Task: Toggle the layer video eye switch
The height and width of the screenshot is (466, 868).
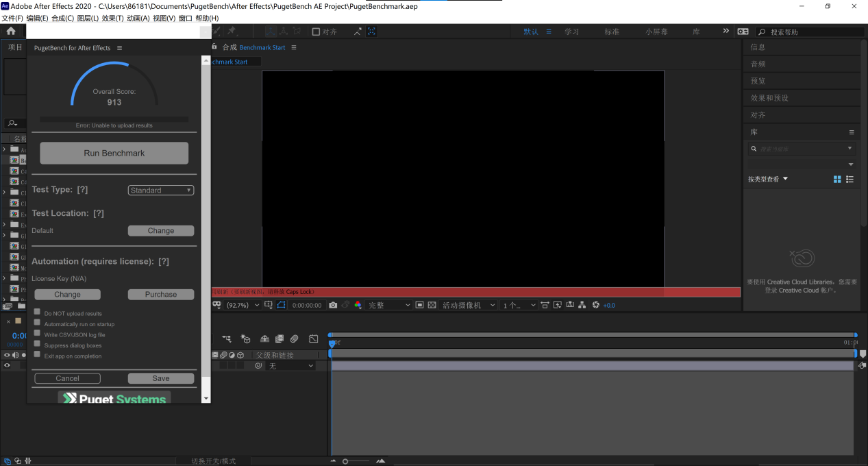Action: point(7,365)
